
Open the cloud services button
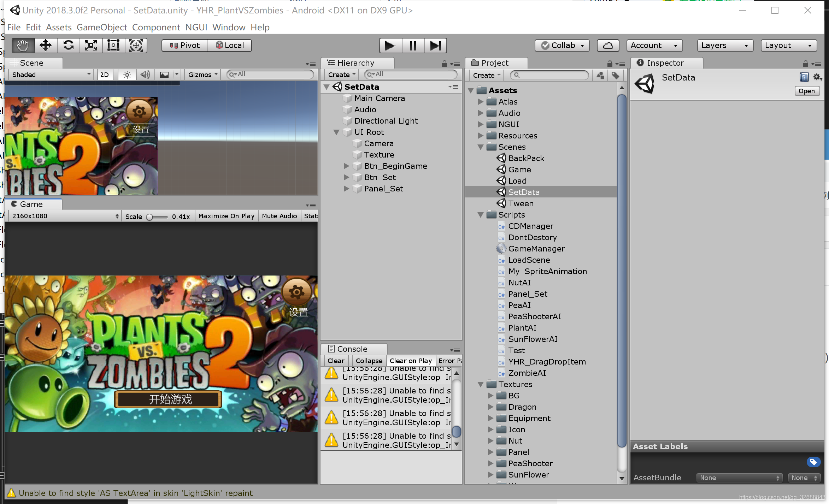(x=608, y=46)
